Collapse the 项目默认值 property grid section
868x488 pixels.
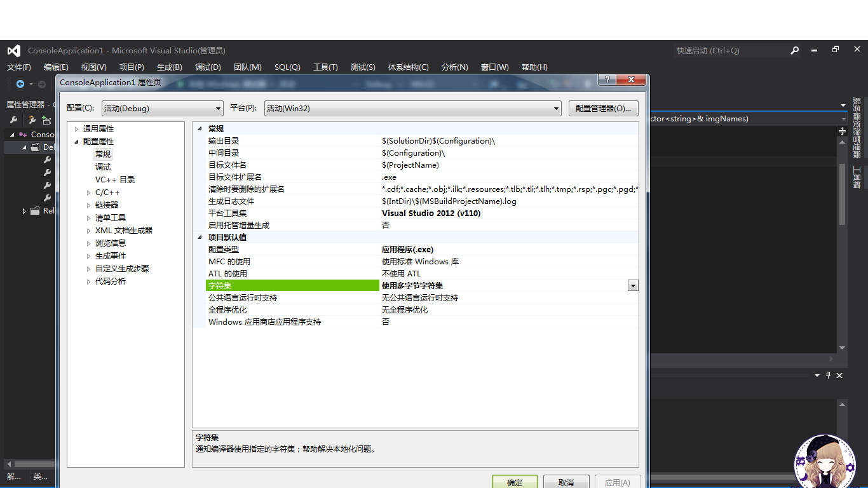200,238
